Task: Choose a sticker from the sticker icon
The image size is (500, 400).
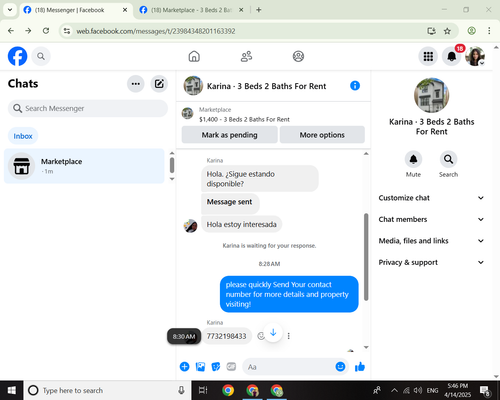Action: coord(216,367)
